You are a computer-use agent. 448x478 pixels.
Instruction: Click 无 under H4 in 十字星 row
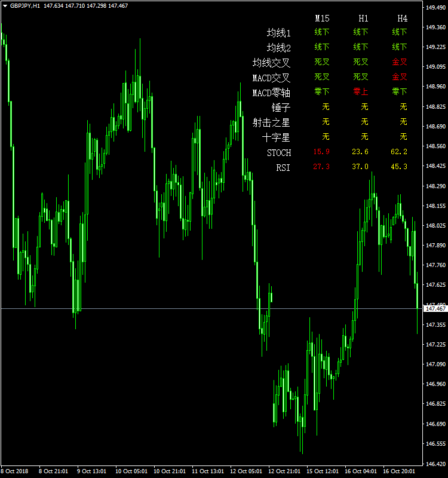pos(404,137)
